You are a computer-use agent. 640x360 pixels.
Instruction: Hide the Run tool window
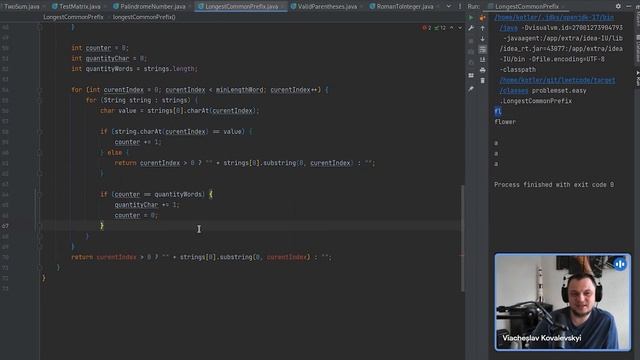point(629,6)
